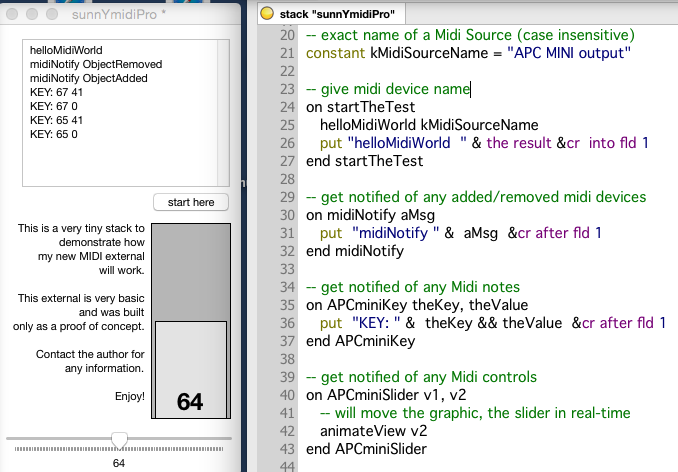
Task: Close the sunnYmidiPro stack window
Action: [14, 16]
